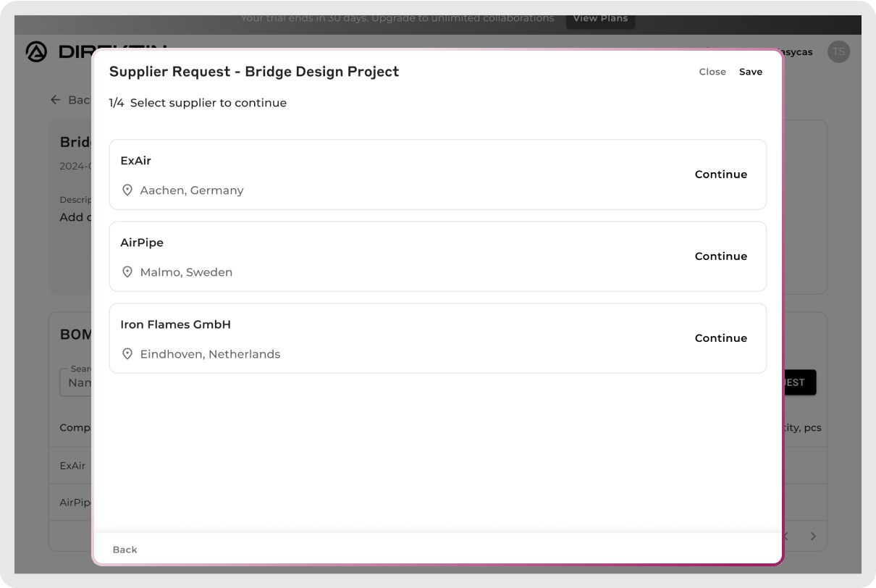The width and height of the screenshot is (876, 588).
Task: Click the Direktin logo icon
Action: click(36, 52)
